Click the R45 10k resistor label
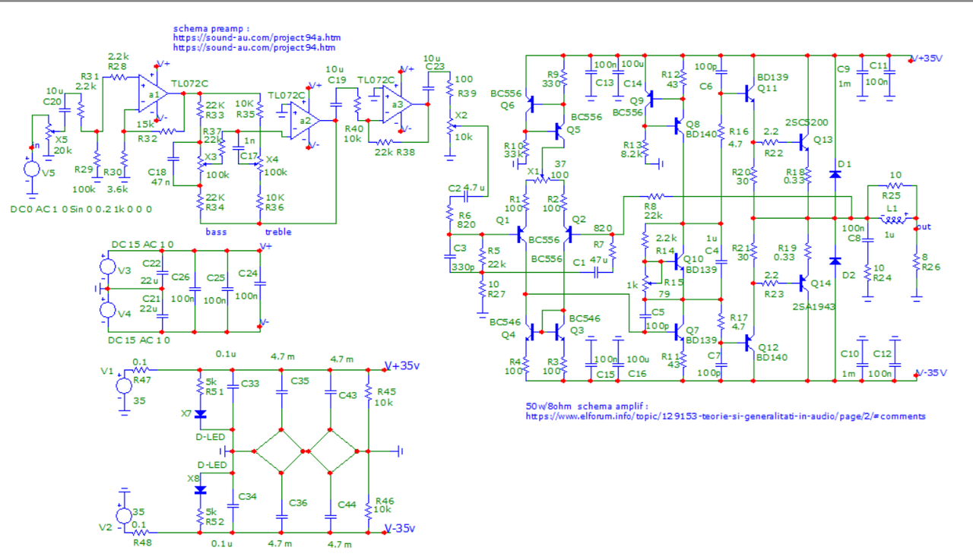The width and height of the screenshot is (973, 560). [387, 392]
